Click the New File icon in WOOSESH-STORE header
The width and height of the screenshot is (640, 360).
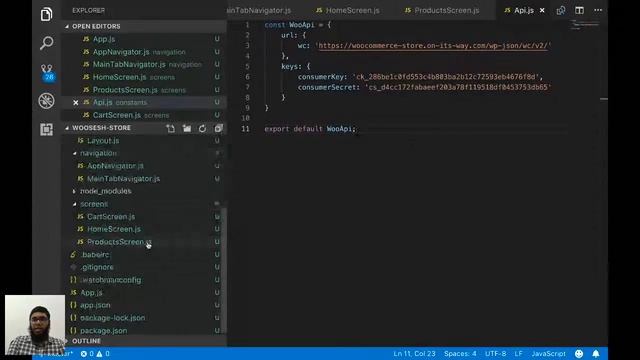click(171, 129)
